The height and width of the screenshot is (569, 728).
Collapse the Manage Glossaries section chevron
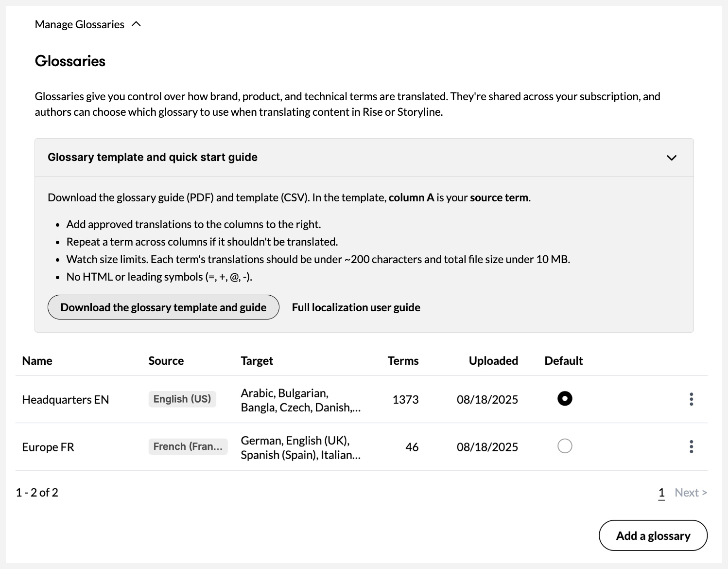point(136,24)
